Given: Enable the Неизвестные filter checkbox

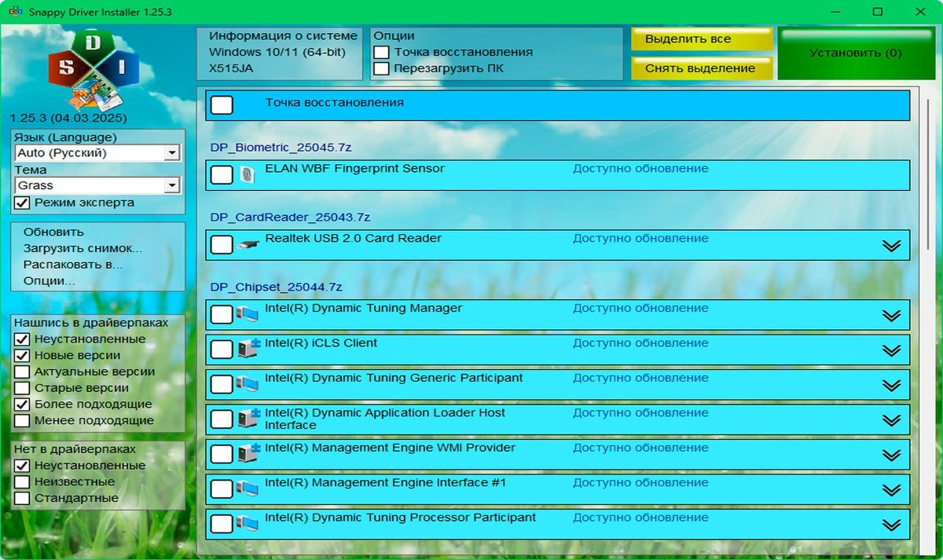Looking at the screenshot, I should pos(22,482).
